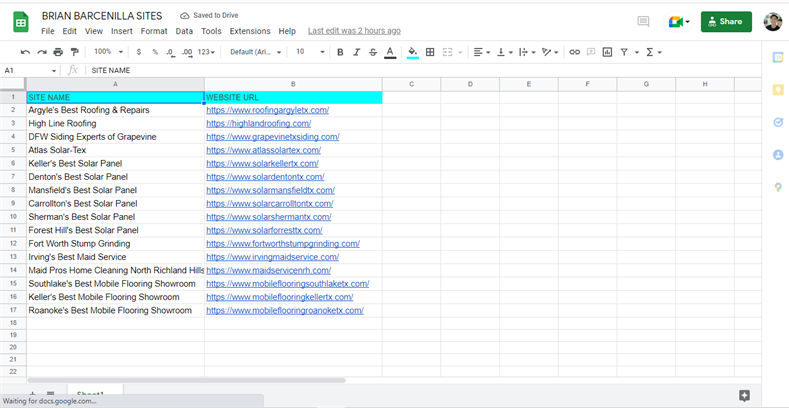The width and height of the screenshot is (789, 408).
Task: Undo the last action
Action: coord(25,52)
